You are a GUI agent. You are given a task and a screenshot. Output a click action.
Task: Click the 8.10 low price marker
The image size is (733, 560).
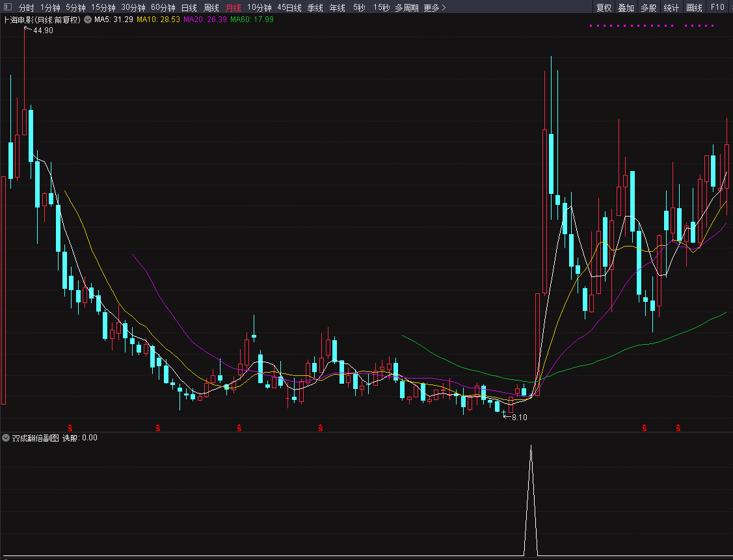click(520, 418)
